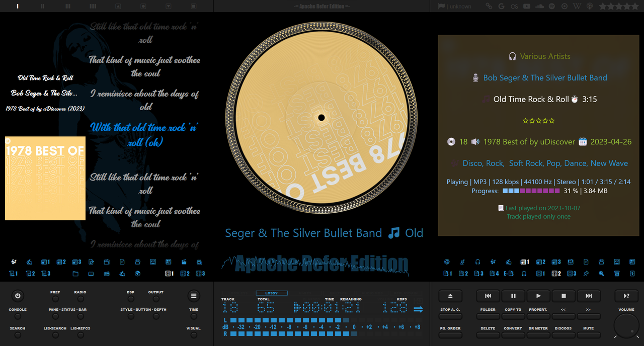Open the DSP settings knob
This screenshot has height=346, width=644.
tap(131, 299)
